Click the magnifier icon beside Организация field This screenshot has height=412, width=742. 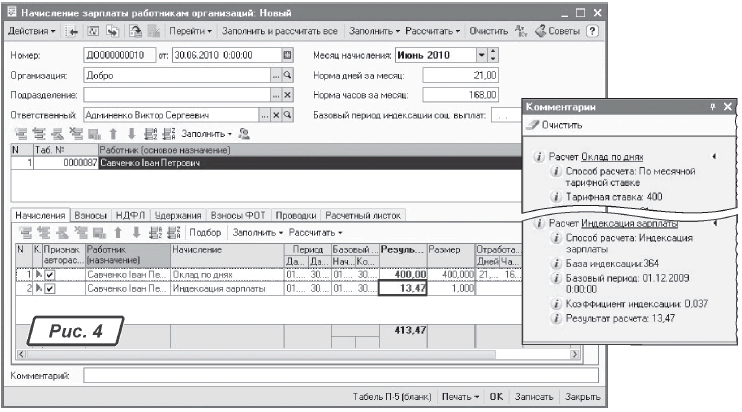coord(287,75)
